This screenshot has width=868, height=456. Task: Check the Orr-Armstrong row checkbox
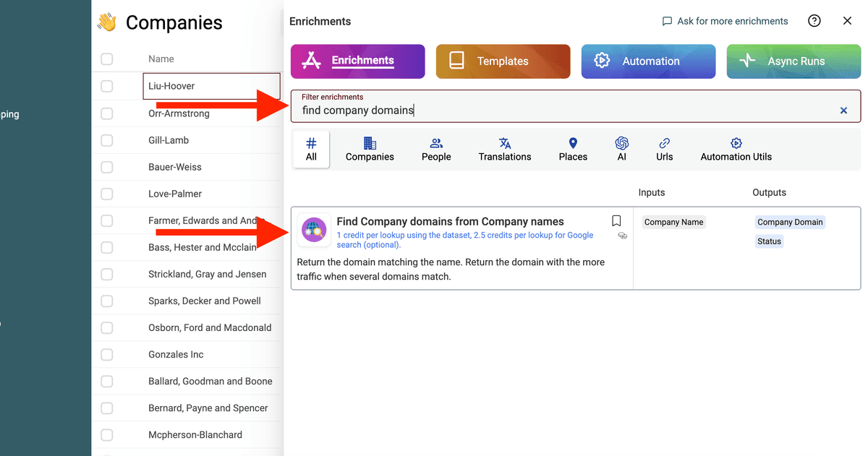[107, 113]
